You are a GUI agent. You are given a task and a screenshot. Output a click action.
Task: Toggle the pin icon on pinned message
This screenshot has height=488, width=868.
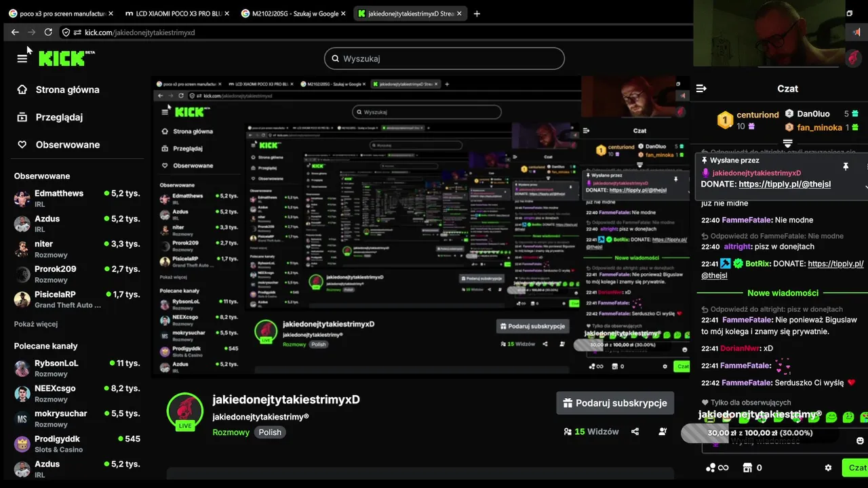click(x=845, y=166)
